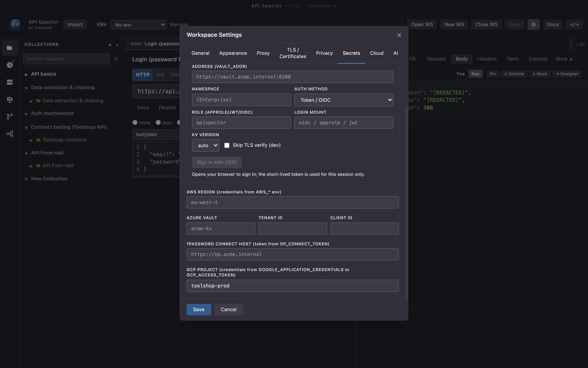Switch to TLS / Certificates tab
588x368 pixels.
(293, 53)
